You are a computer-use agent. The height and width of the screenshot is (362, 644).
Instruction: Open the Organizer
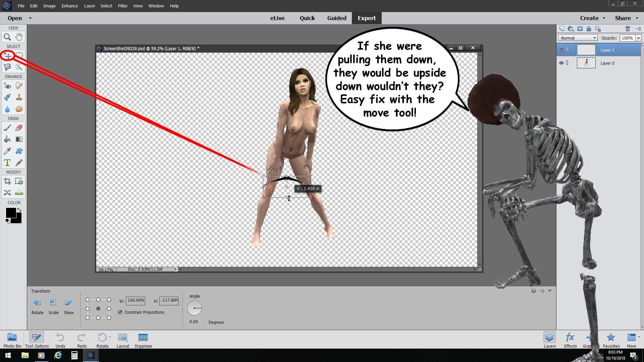143,340
